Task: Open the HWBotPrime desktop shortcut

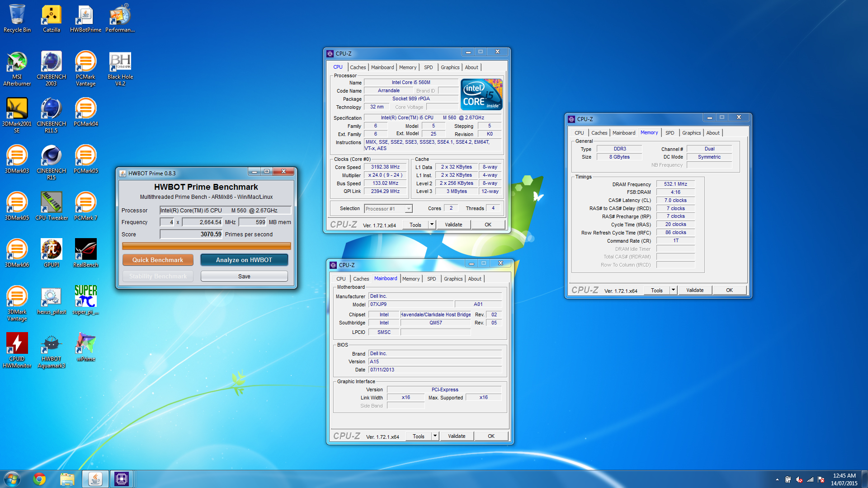Action: coord(85,18)
